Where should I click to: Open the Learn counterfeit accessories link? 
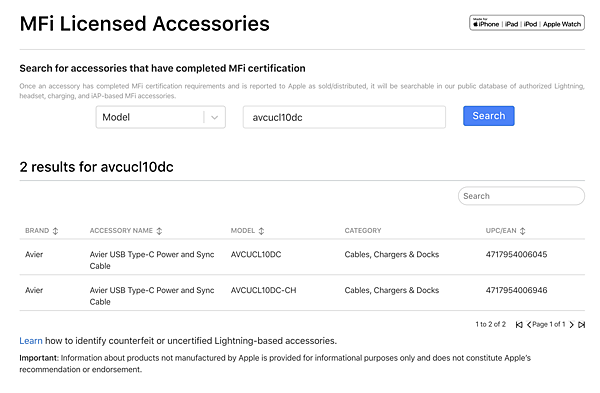31,341
